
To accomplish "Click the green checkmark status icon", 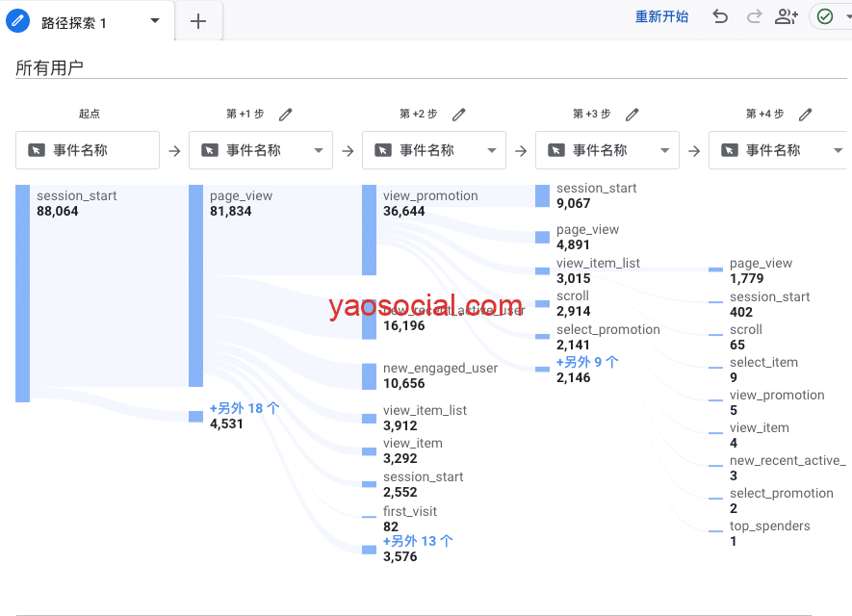I will pos(825,16).
